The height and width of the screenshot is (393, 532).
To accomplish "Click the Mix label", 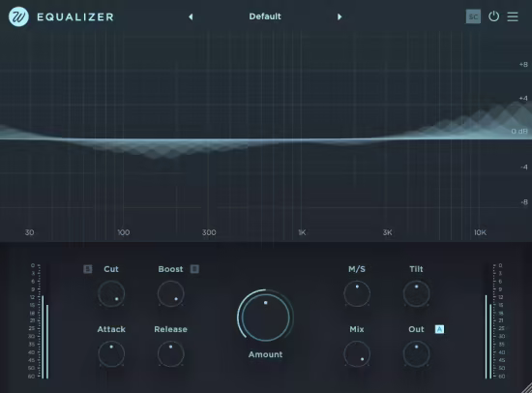I will pyautogui.click(x=357, y=329).
